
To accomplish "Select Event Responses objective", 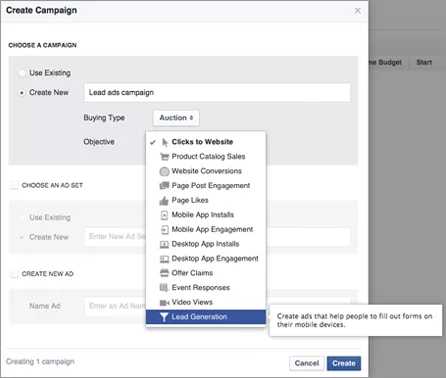I will point(206,288).
